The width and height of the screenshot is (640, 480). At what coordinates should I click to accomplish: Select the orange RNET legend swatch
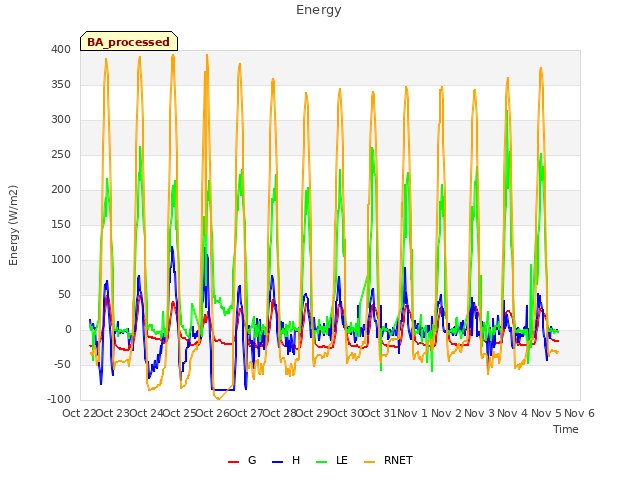pos(369,462)
